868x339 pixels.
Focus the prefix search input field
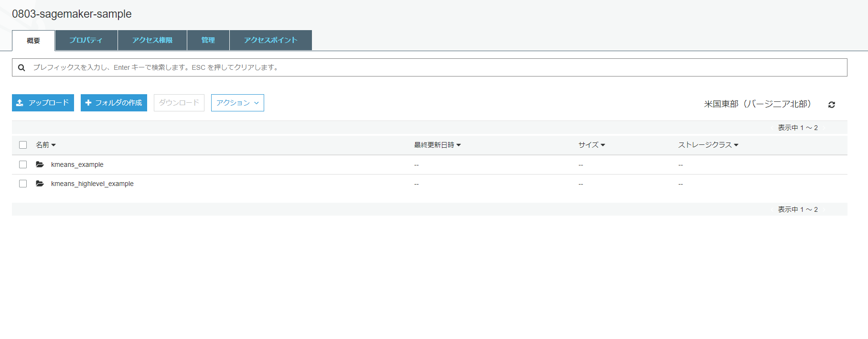[429, 67]
